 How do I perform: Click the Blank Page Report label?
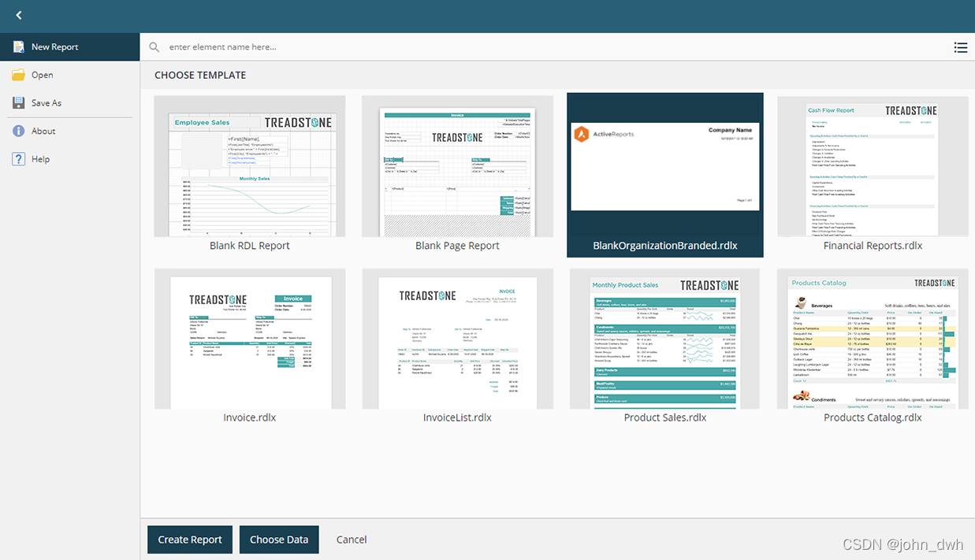(x=457, y=246)
